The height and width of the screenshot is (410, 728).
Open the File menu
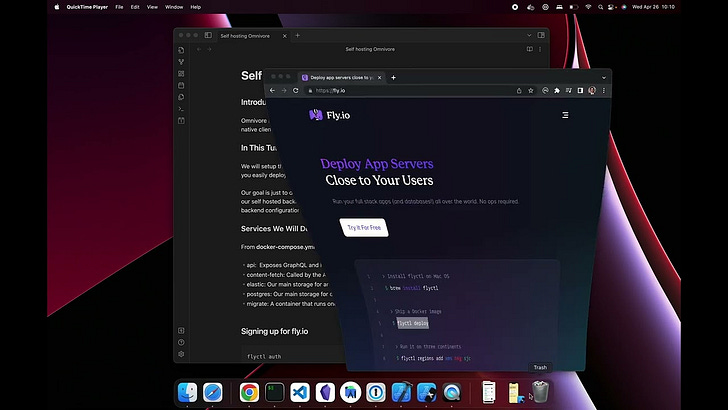tap(119, 7)
